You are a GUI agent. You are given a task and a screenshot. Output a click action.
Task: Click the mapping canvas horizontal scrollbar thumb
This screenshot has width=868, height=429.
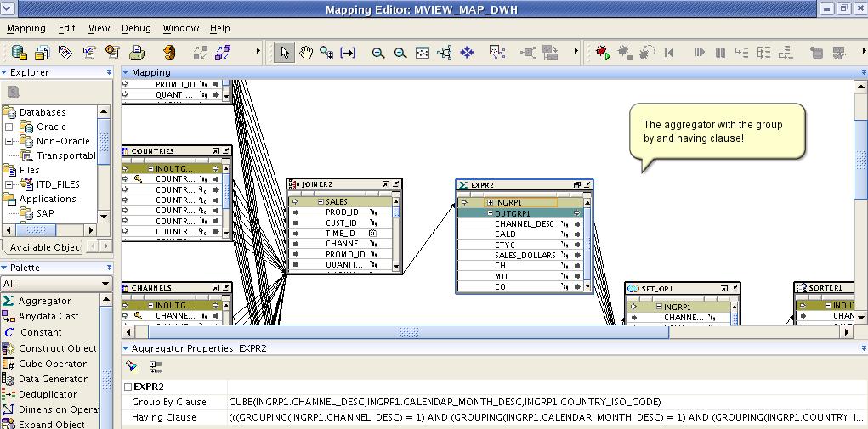point(409,331)
